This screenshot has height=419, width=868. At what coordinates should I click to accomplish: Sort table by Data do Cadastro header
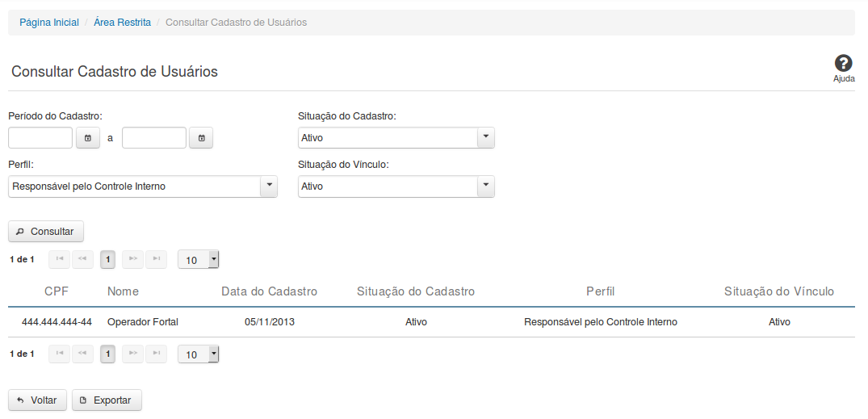[x=269, y=291]
